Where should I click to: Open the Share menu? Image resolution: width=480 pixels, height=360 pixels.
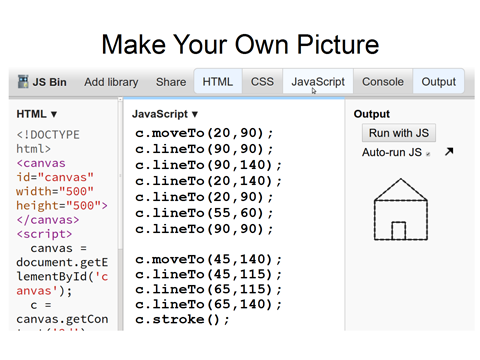pyautogui.click(x=171, y=82)
